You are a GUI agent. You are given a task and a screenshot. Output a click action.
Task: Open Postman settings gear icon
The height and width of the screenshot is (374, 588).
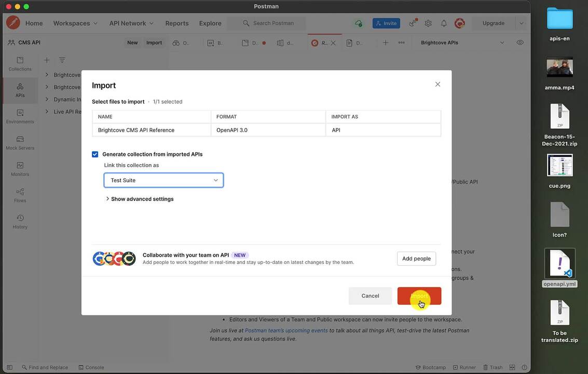[x=428, y=23]
